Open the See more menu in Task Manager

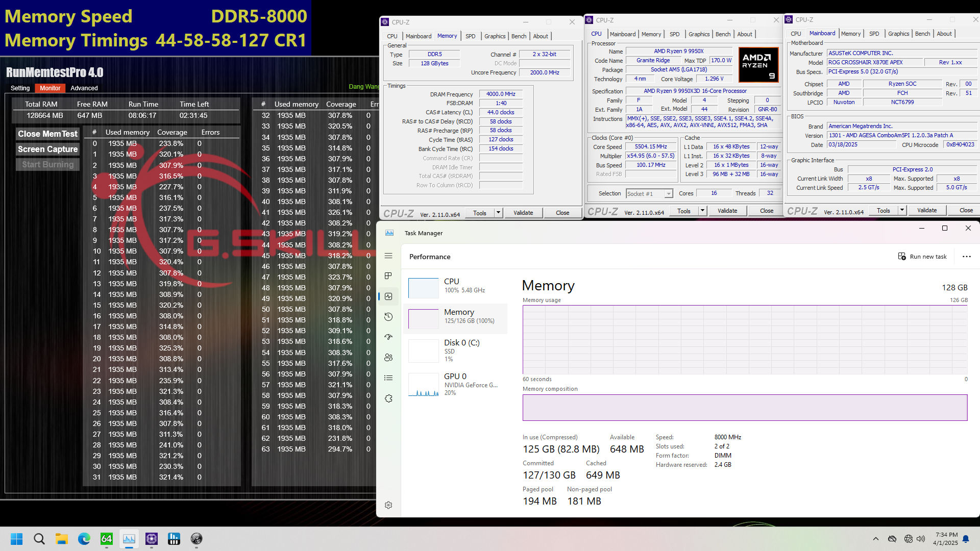967,257
